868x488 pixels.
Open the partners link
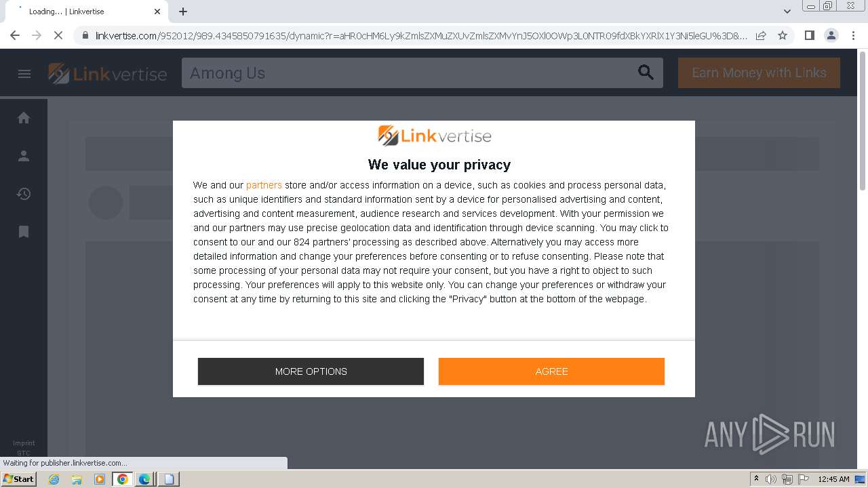(264, 185)
